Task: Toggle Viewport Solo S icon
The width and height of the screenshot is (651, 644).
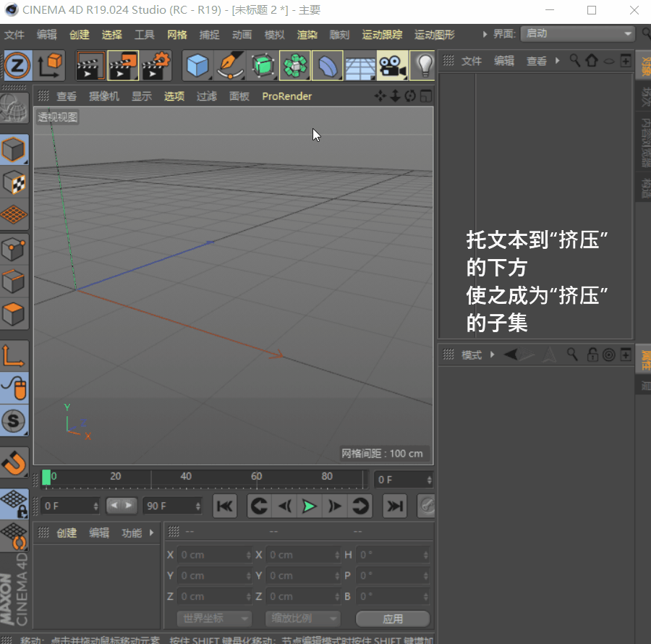Action: point(14,421)
